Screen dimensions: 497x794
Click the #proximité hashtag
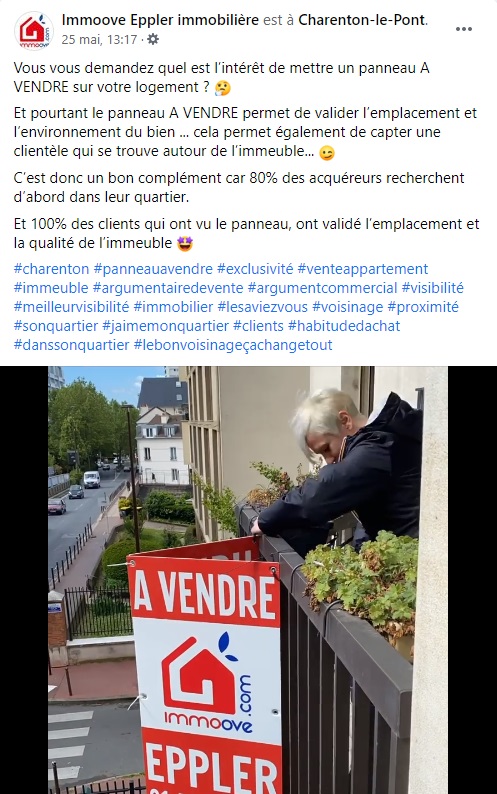point(423,307)
